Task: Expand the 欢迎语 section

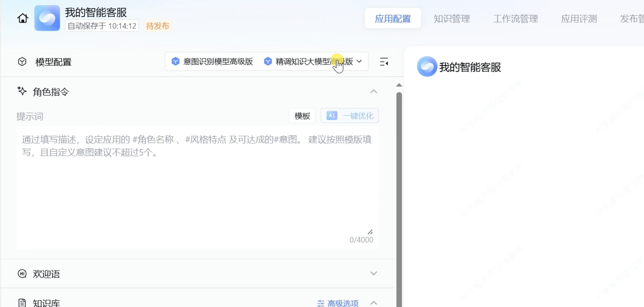Action: point(374,273)
